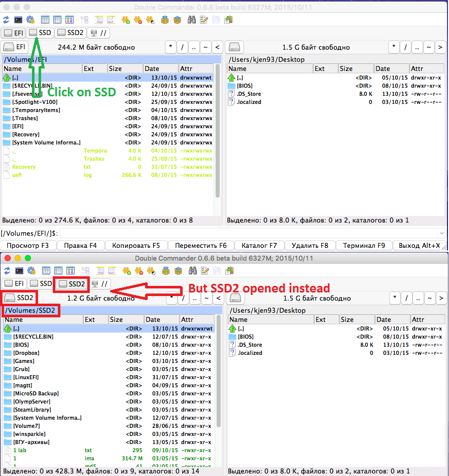This screenshot has height=476, width=449.
Task: Click the binoculars search icon in top window
Action: click(192, 20)
